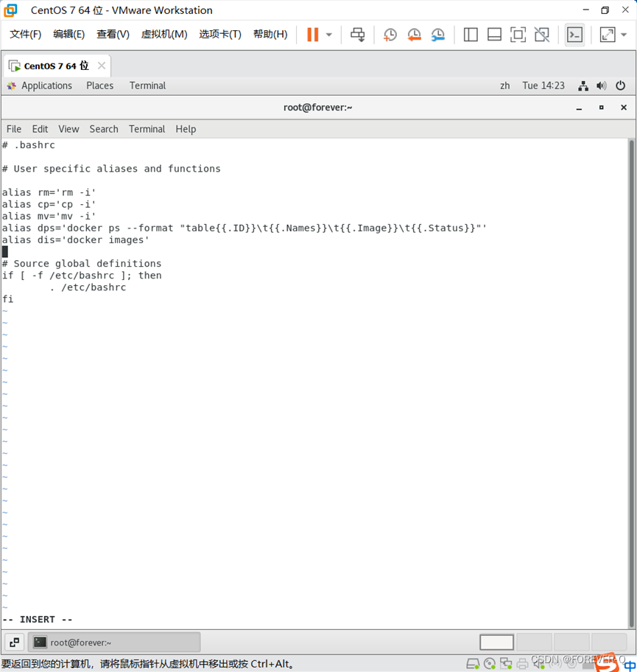Screen dimensions: 637x672
Task: Open the 虚拟机(M) menu
Action: (164, 35)
